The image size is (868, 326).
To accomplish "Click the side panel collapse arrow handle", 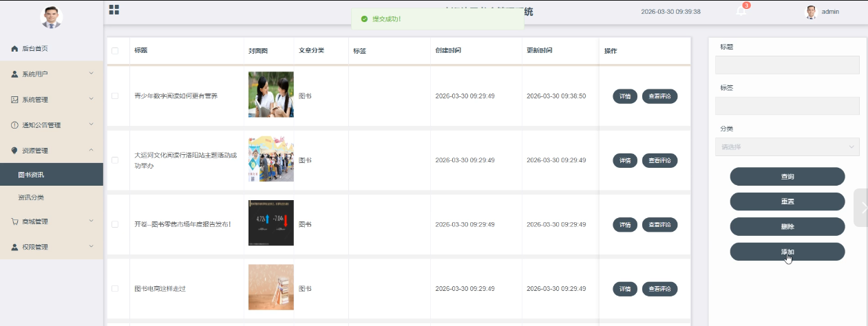I will coord(862,207).
